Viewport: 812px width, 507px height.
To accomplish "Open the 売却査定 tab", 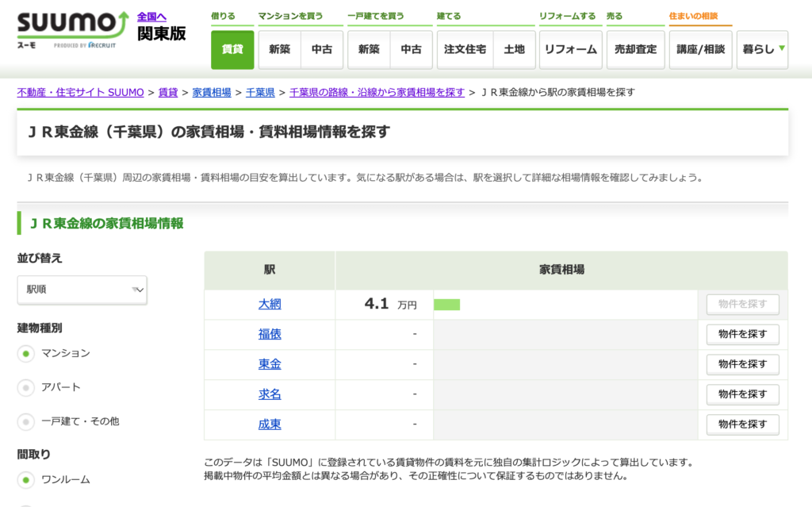I will point(635,50).
